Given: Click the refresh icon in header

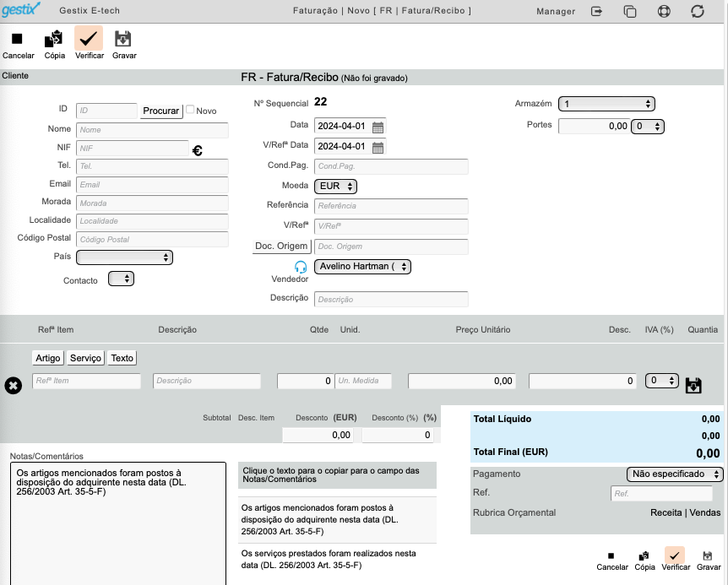Looking at the screenshot, I should [x=698, y=11].
